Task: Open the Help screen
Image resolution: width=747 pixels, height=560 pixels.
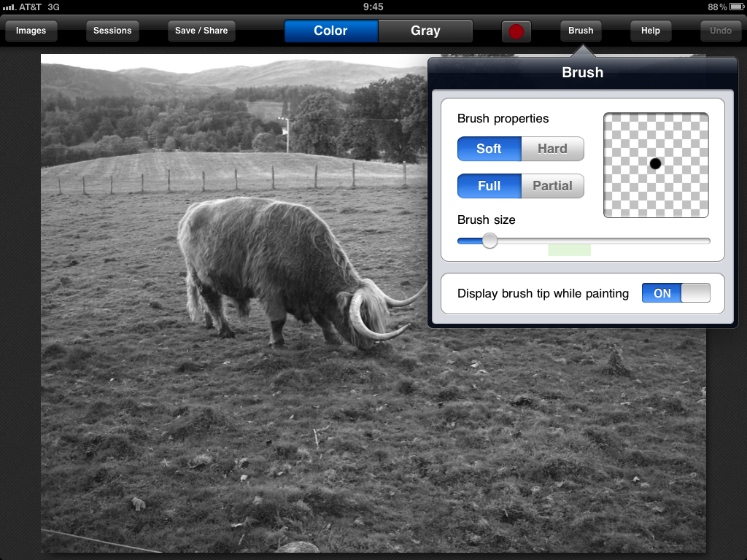Action: (650, 31)
